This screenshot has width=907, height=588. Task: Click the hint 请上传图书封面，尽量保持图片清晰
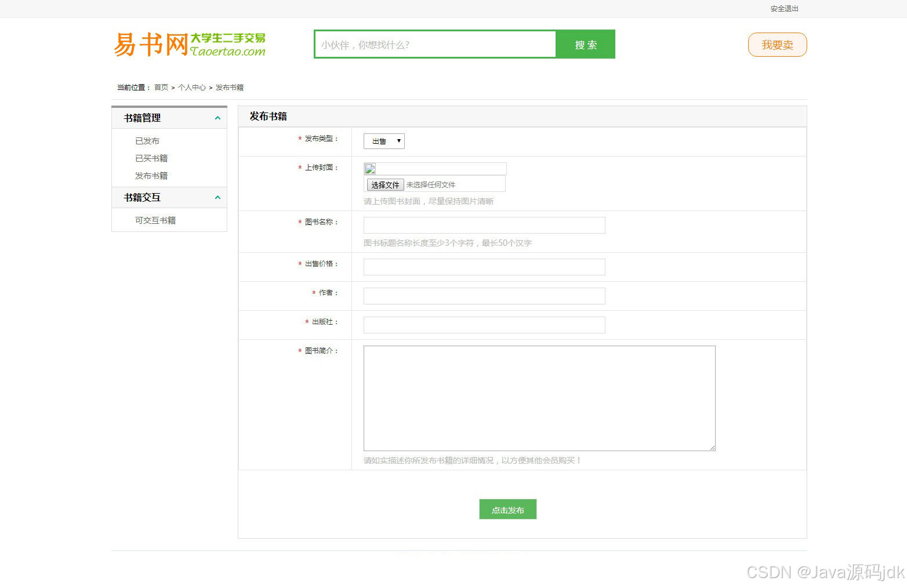429,201
